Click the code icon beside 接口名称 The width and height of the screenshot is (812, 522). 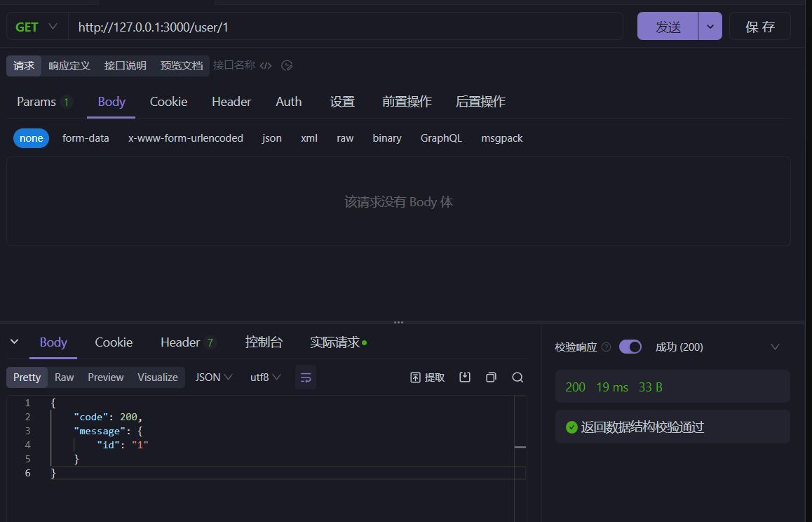coord(266,66)
